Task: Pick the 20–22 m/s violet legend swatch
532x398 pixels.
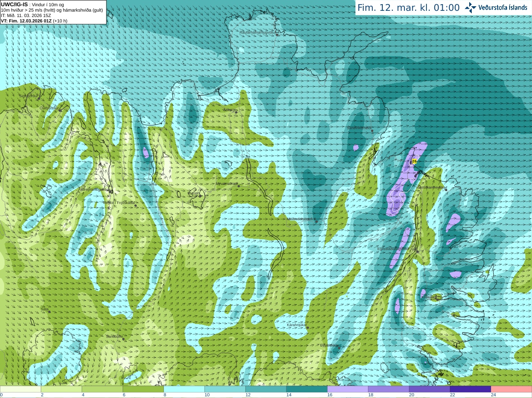Action: (x=430, y=389)
